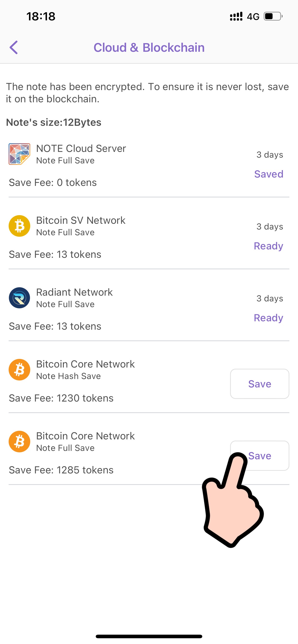This screenshot has height=644, width=298.
Task: Tap Bitcoin icon beside 1285 tokens entry
Action: pyautogui.click(x=19, y=442)
